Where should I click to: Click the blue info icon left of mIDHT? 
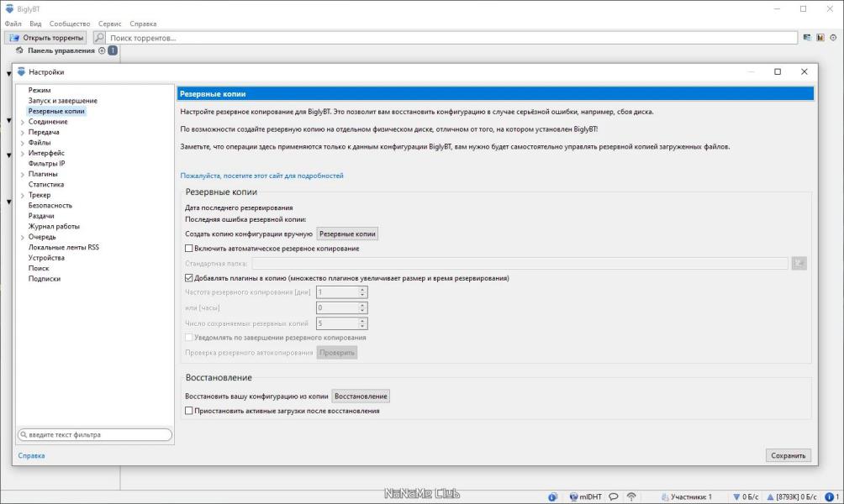pos(553,497)
